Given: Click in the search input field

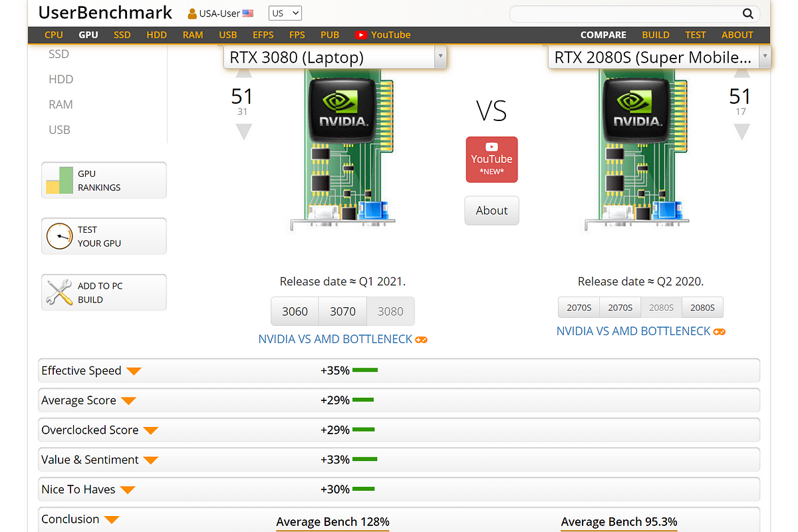Looking at the screenshot, I should coord(625,13).
